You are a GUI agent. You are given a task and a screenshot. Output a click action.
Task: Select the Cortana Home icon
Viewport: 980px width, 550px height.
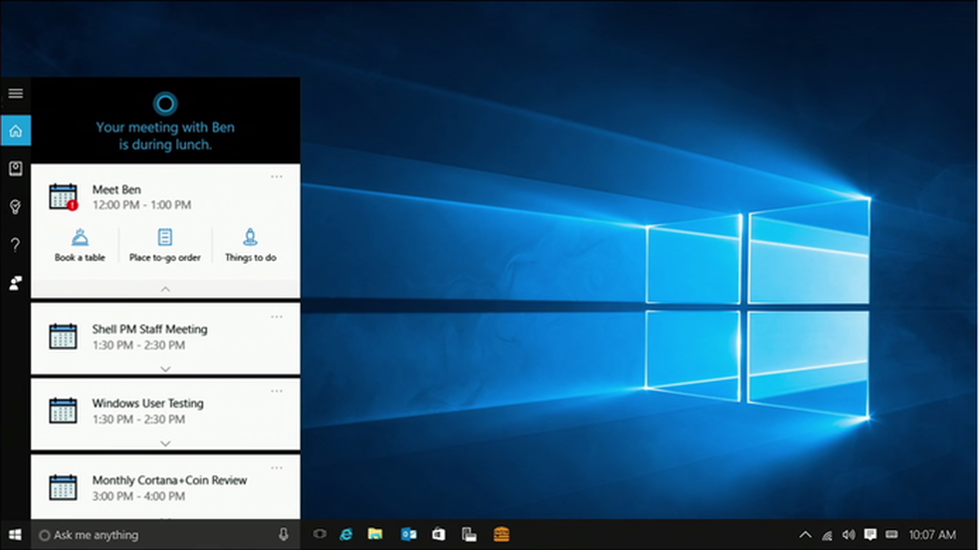click(16, 131)
